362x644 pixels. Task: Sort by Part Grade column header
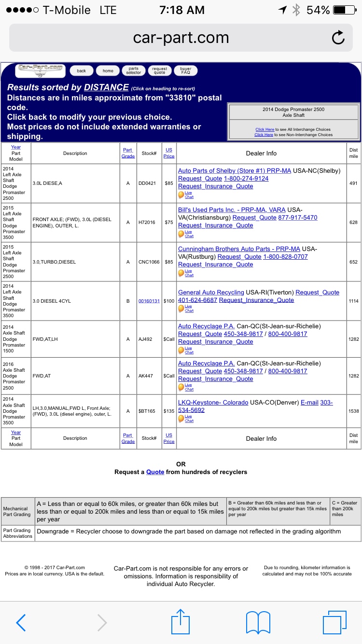(x=128, y=153)
